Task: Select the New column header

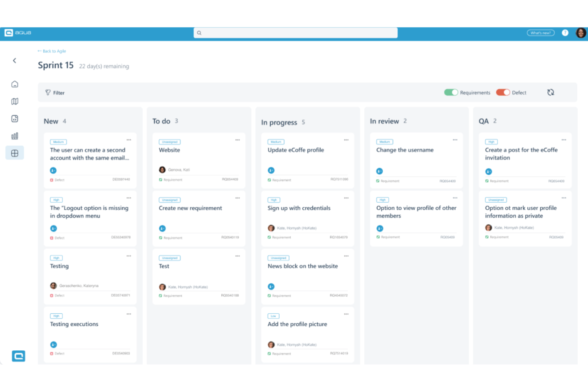Action: (51, 121)
